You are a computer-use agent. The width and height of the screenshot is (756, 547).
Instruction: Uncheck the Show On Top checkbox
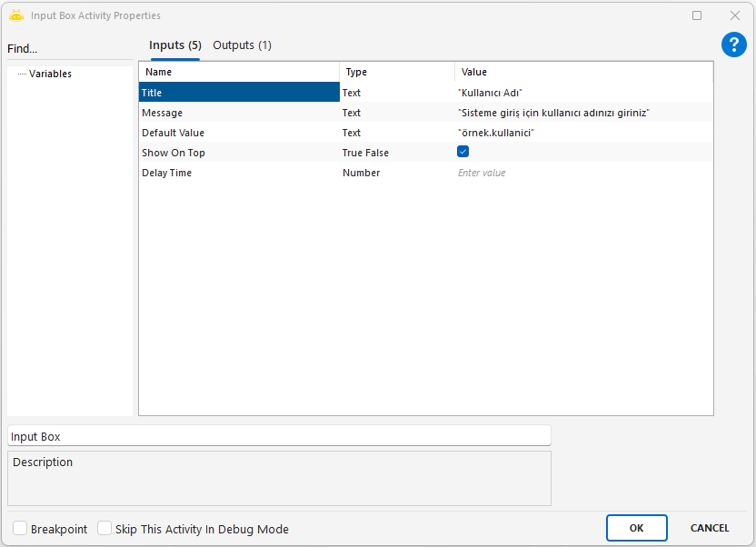463,153
